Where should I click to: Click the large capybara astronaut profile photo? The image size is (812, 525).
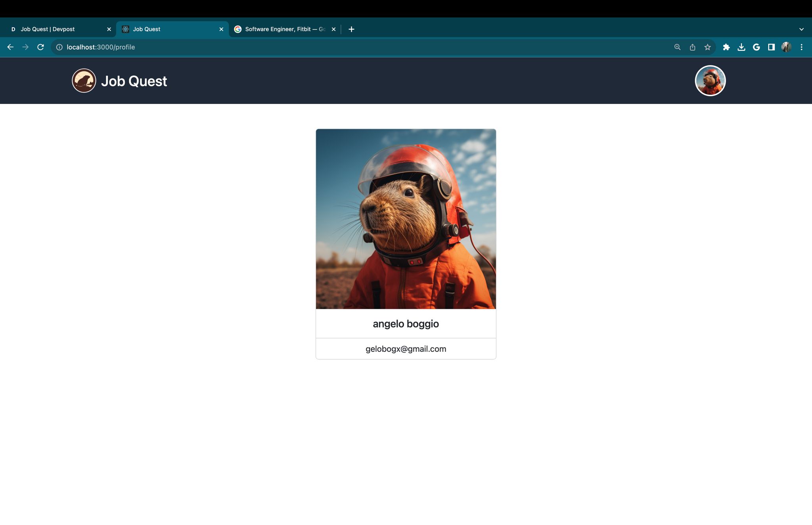(406, 219)
